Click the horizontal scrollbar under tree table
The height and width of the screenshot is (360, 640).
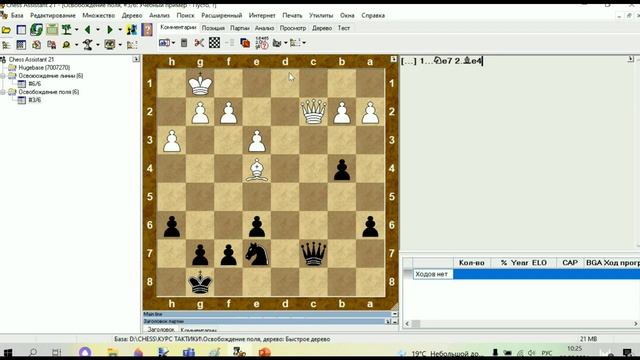(x=521, y=324)
